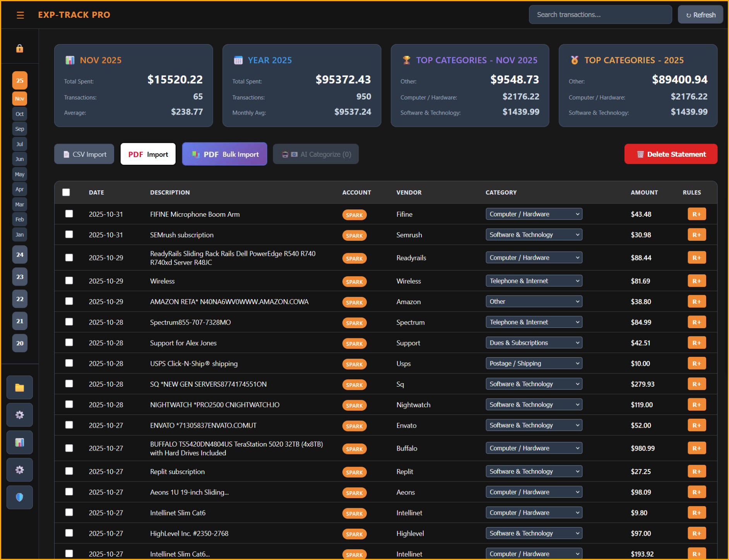729x560 pixels.
Task: Click the R+ rules button on the Buffalo TeraStation row
Action: point(696,448)
